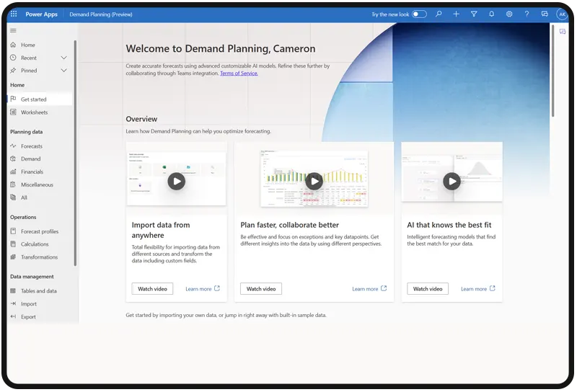Expand the Recent chevron in sidebar

pos(63,58)
